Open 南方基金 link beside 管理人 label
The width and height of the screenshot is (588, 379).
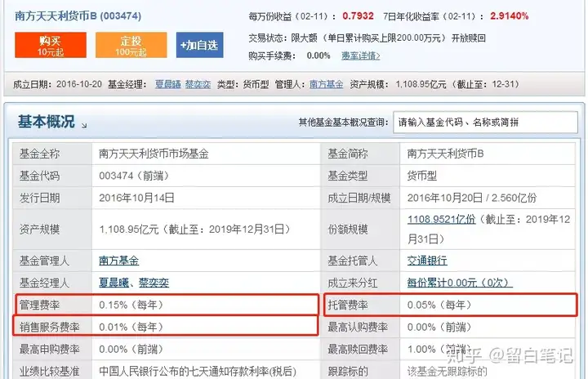click(326, 84)
